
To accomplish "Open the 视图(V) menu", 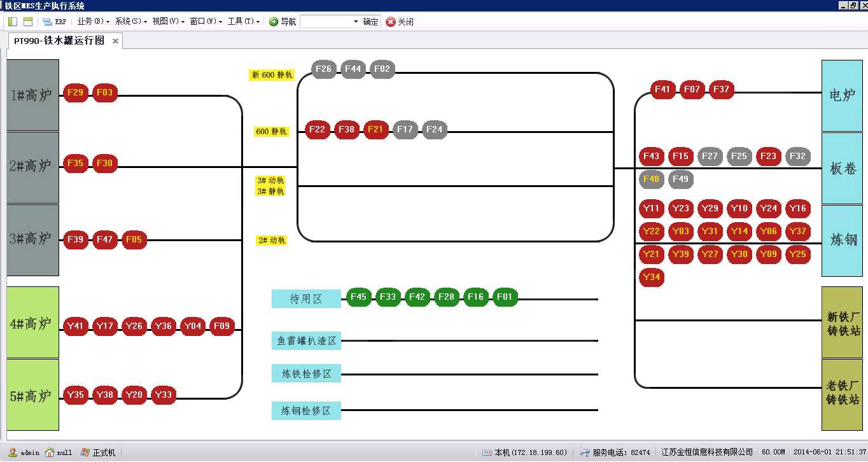I will tap(168, 22).
